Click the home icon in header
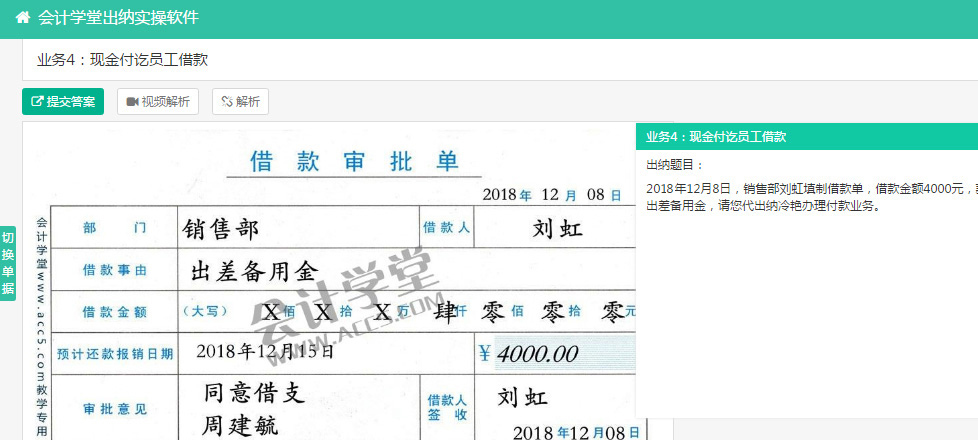Viewport: 978px width, 440px height. point(23,18)
